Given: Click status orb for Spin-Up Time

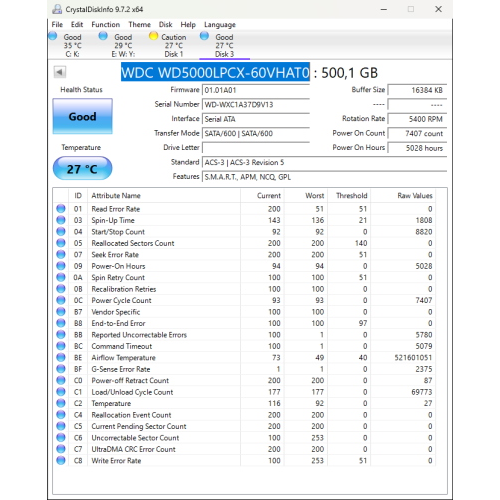Looking at the screenshot, I should point(61,220).
